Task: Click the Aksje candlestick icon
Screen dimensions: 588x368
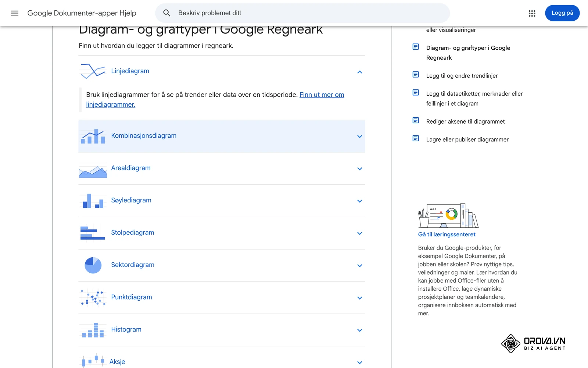Action: point(92,361)
